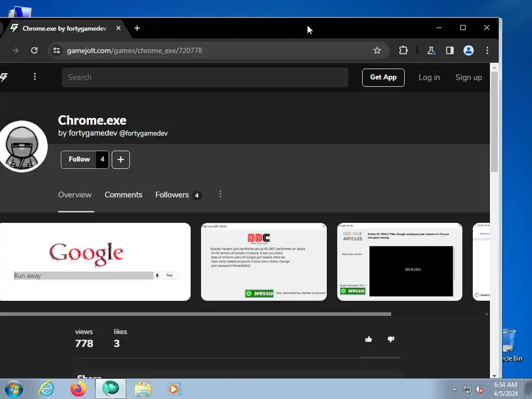Open the Google Articles SPOILERS screenshot

click(x=400, y=262)
